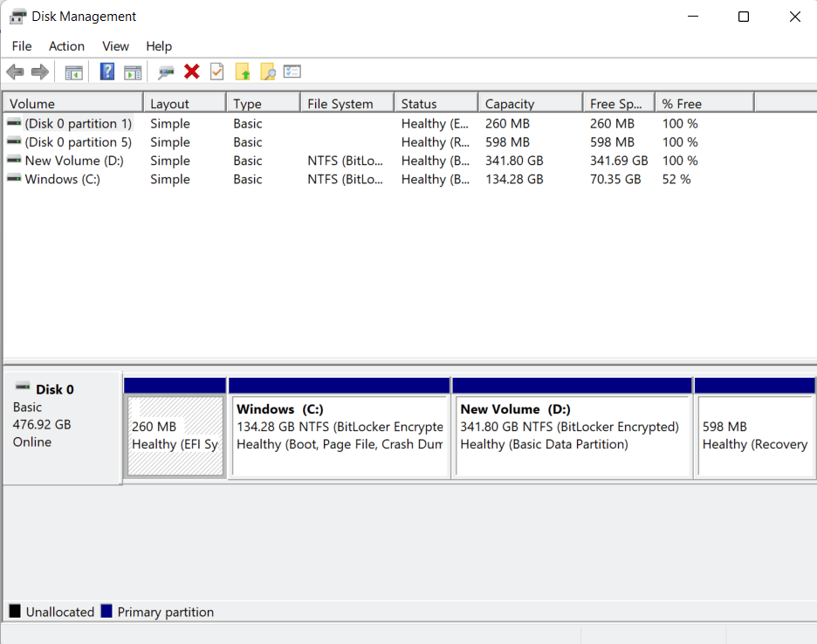
Task: Click drive icon beside Disk 0 partition 5
Action: click(14, 141)
